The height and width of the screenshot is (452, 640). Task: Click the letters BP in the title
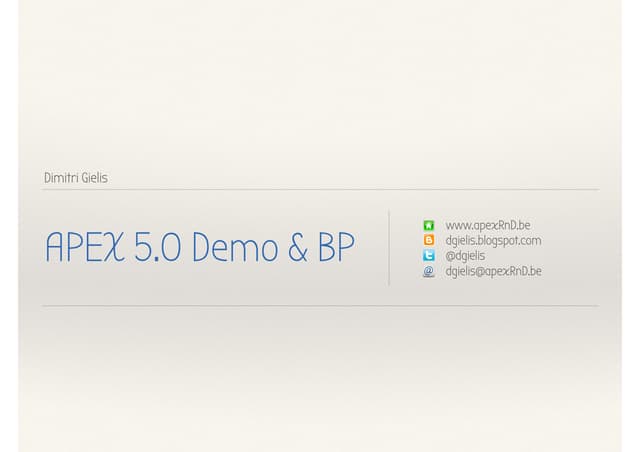coord(336,247)
